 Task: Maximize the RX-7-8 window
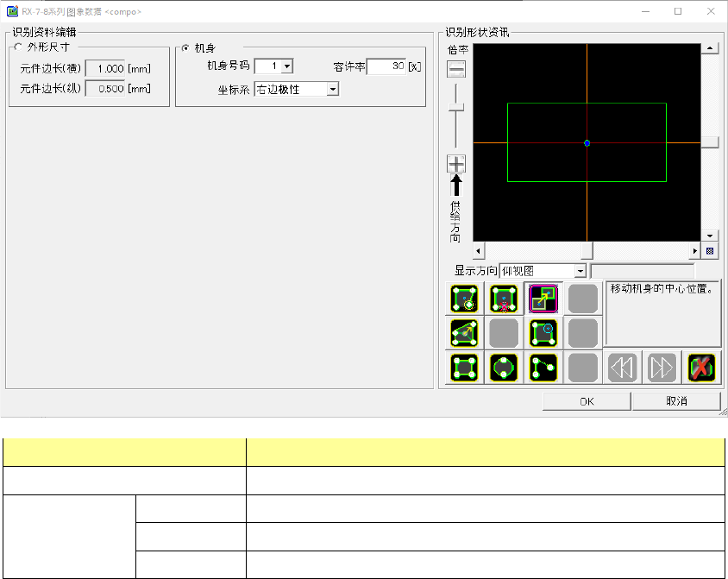(x=678, y=11)
